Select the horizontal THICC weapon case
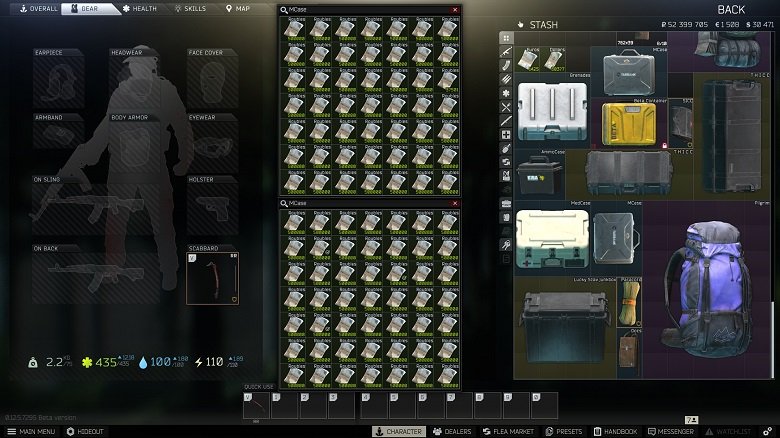780x438 pixels. 629,174
